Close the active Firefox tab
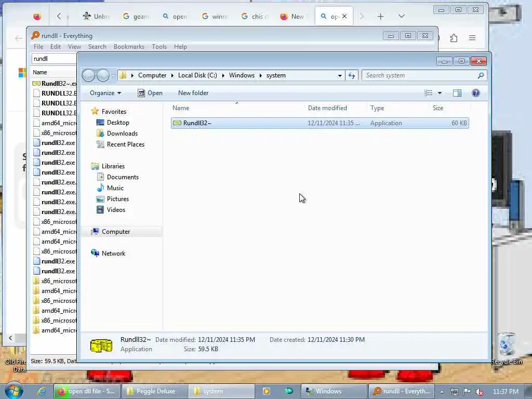Viewport: 532px width, 399px height. [x=344, y=16]
